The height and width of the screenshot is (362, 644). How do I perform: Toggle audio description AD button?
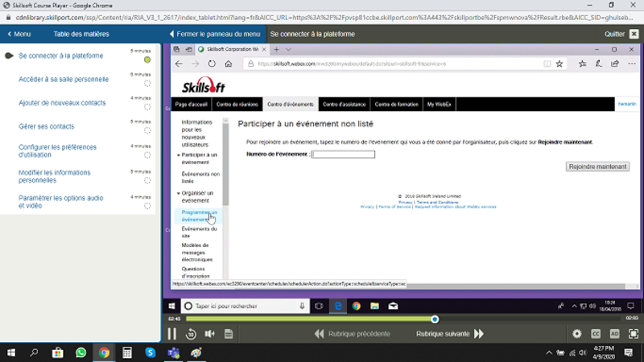click(615, 334)
